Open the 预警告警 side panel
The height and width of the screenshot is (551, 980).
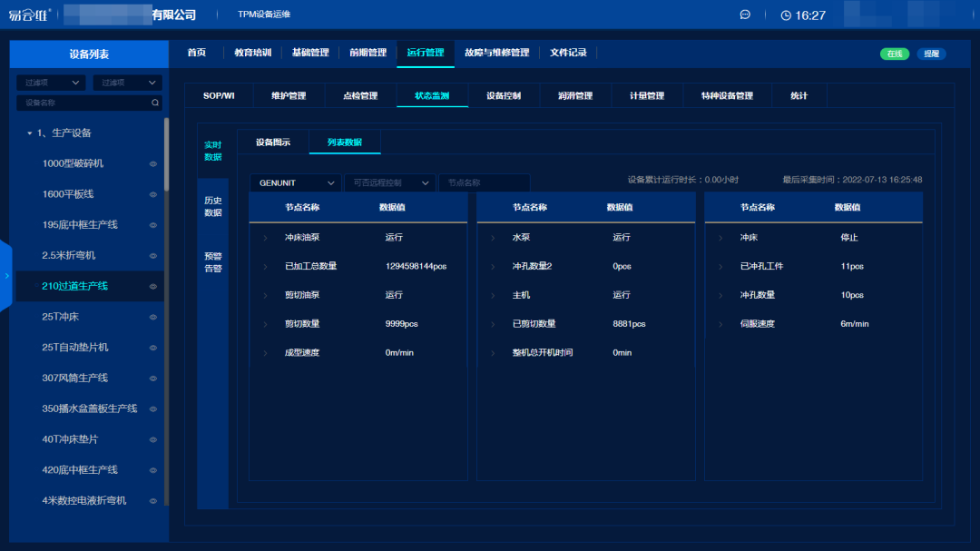213,260
